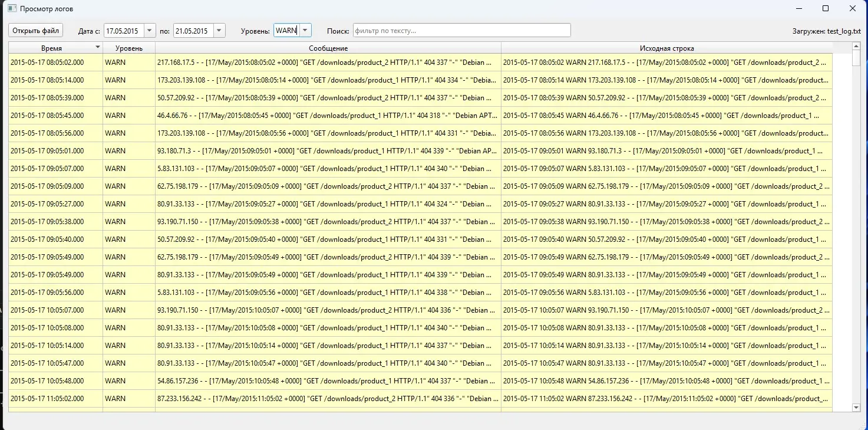Select Время cell 2015-05-17 10:05:47.000
The width and height of the screenshot is (868, 430).
(x=55, y=363)
